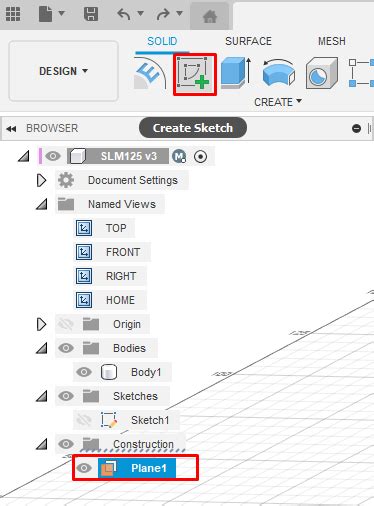Collapse the Named Views folder

pos(42,204)
